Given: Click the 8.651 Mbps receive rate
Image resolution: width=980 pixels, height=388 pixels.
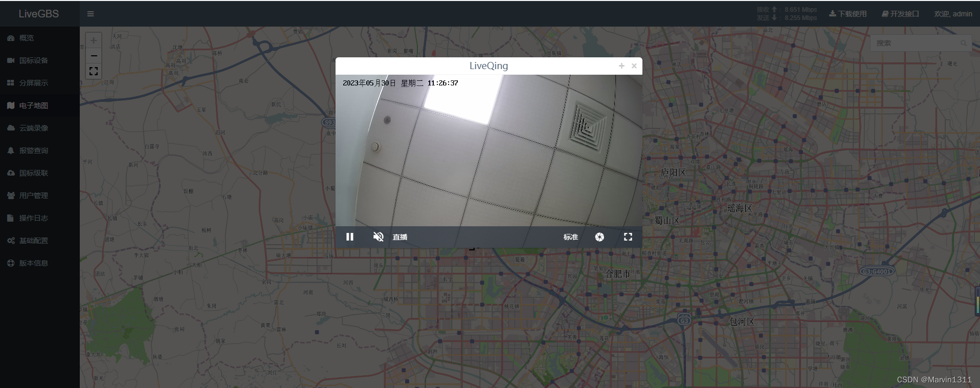Looking at the screenshot, I should (801, 10).
